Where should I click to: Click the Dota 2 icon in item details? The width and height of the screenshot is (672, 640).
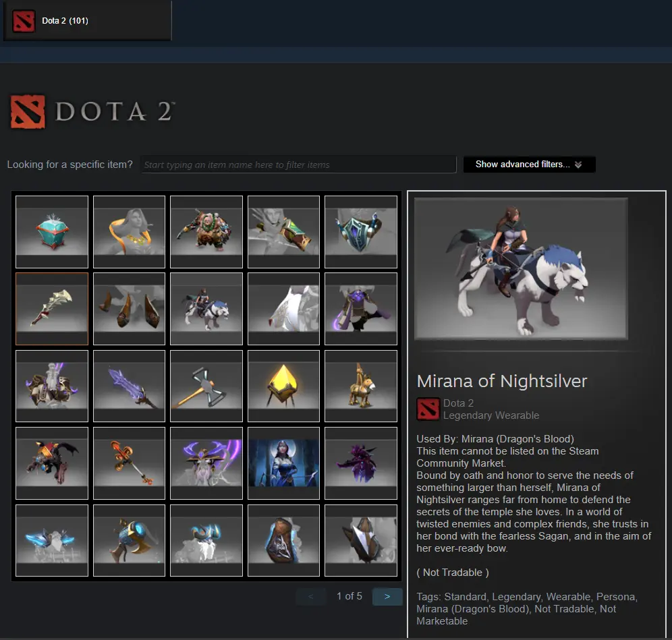click(428, 409)
